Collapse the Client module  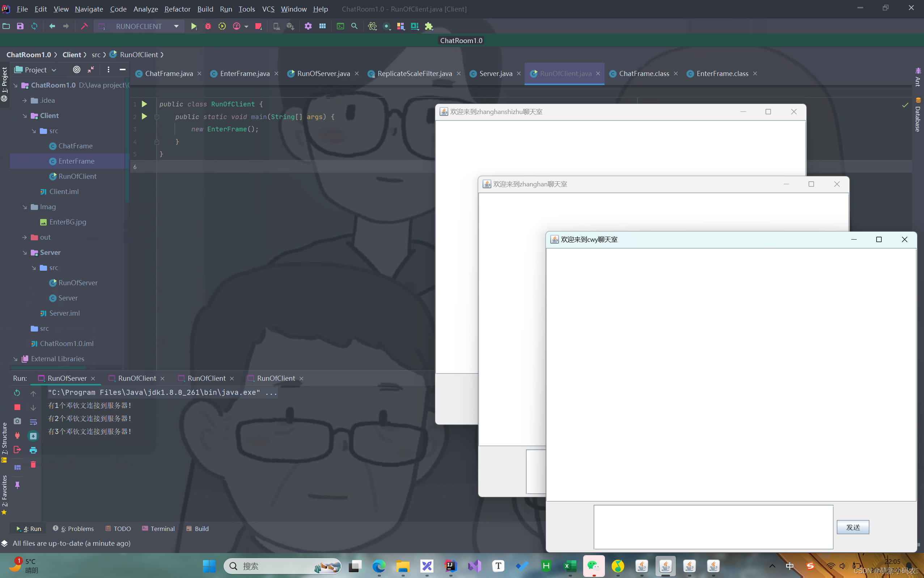point(25,116)
